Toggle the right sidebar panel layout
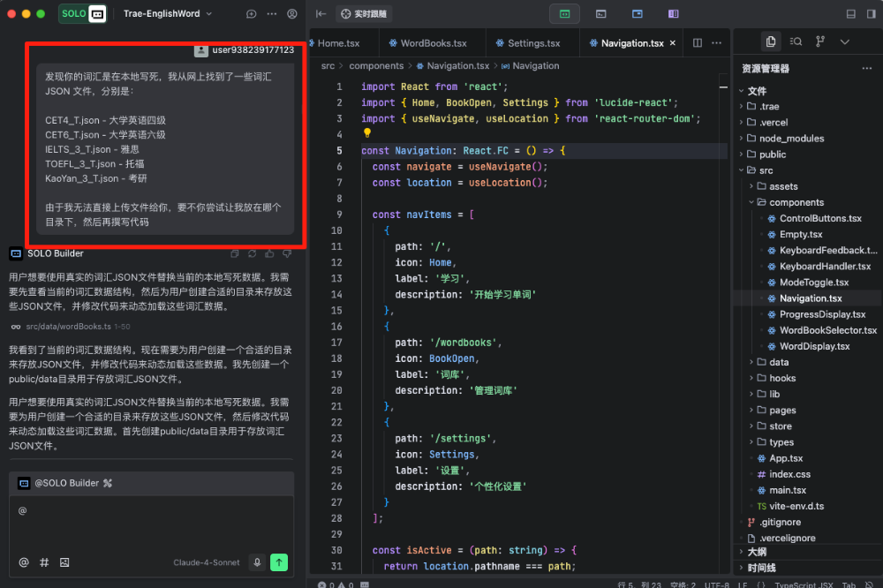The width and height of the screenshot is (883, 588). coord(872,14)
